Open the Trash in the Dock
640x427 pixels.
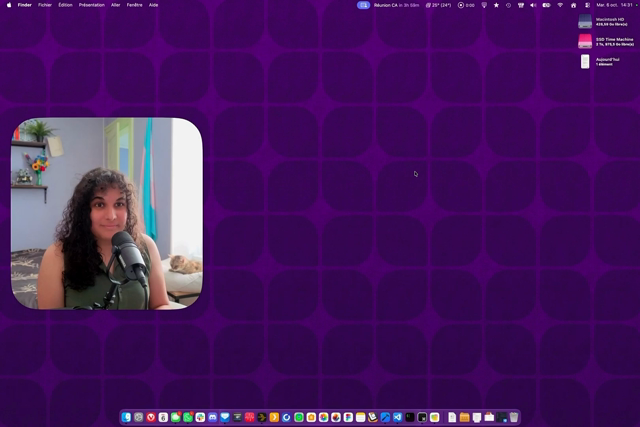[x=514, y=417]
